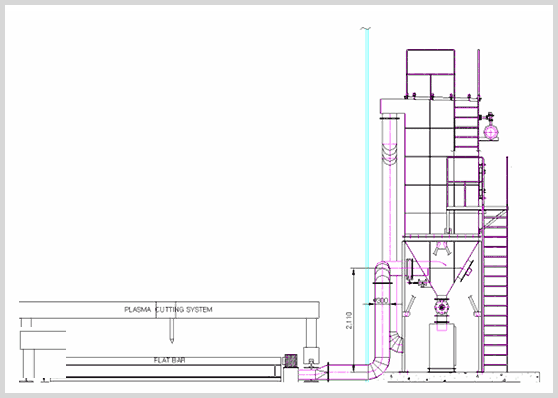The width and height of the screenshot is (558, 398).
Task: Select the FLAT BAR text label
Action: tap(169, 360)
